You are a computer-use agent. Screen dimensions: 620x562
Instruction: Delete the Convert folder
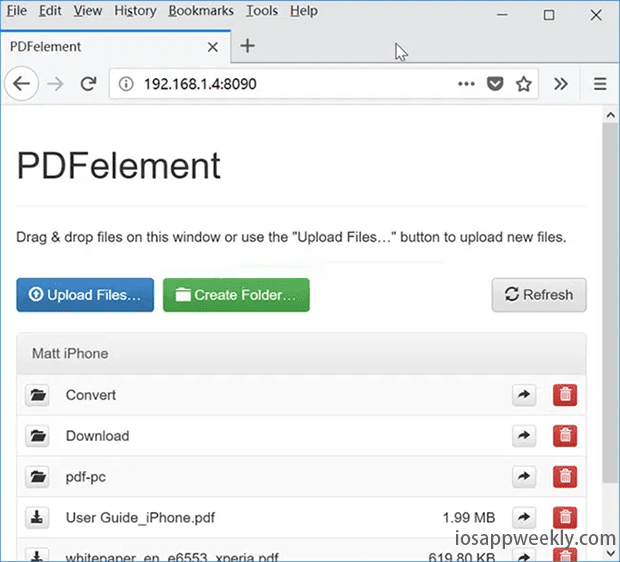pyautogui.click(x=565, y=395)
